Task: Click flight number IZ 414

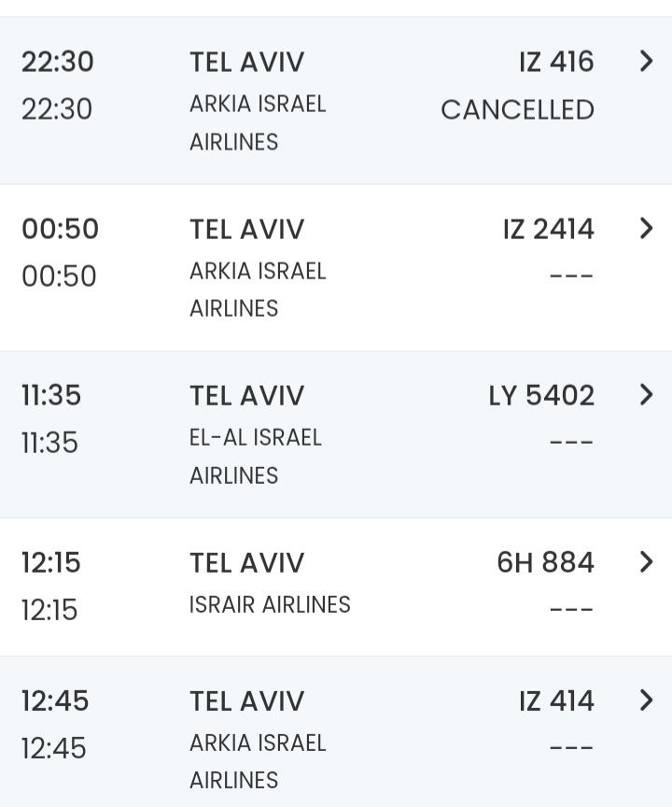Action: (x=556, y=701)
